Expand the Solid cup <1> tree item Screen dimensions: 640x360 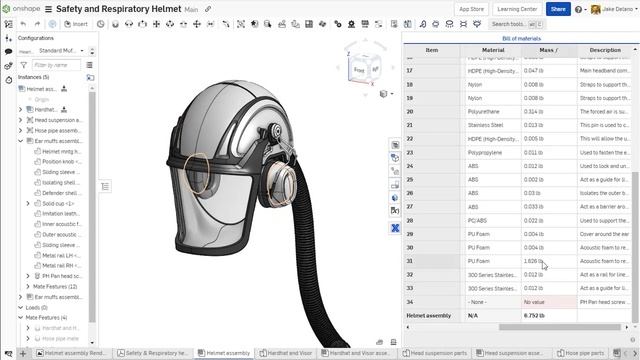point(28,203)
